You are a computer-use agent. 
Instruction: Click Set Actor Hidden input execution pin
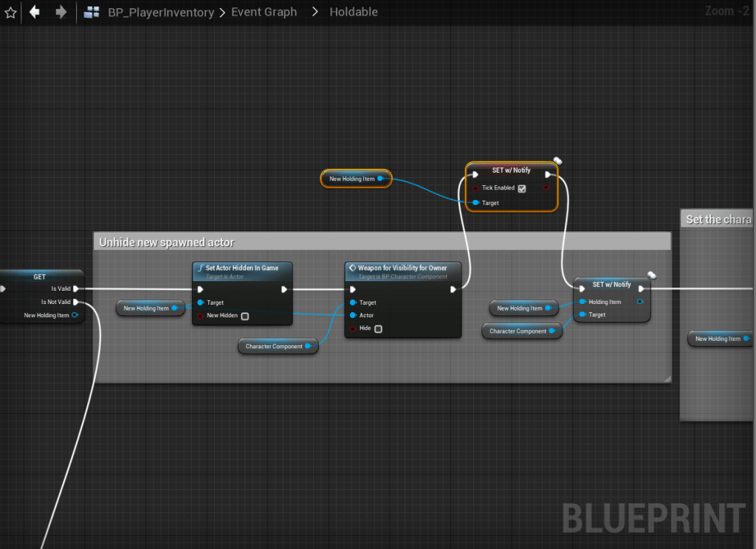(x=201, y=290)
